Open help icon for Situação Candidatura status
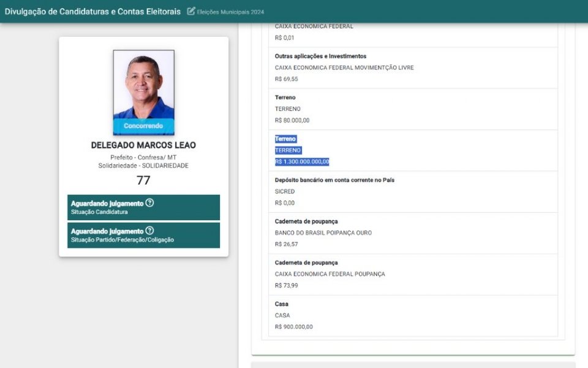This screenshot has width=588, height=368. pyautogui.click(x=149, y=203)
